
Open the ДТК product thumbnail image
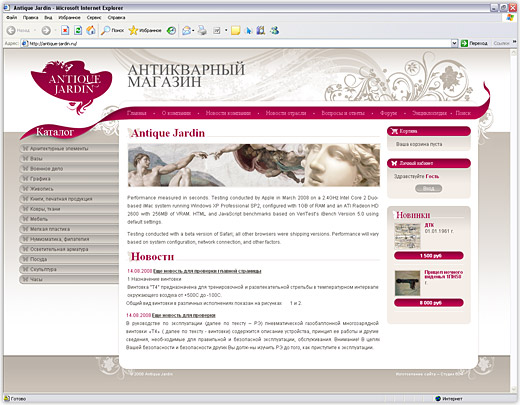pos(407,236)
